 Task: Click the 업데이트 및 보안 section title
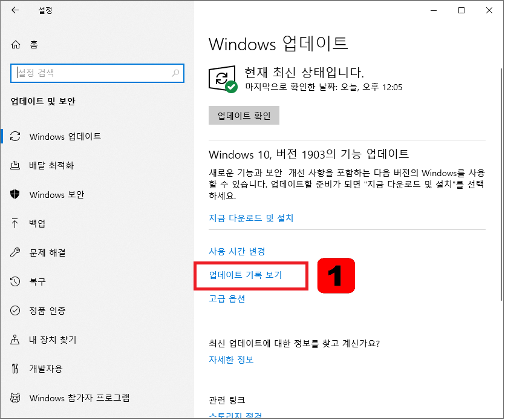point(43,101)
